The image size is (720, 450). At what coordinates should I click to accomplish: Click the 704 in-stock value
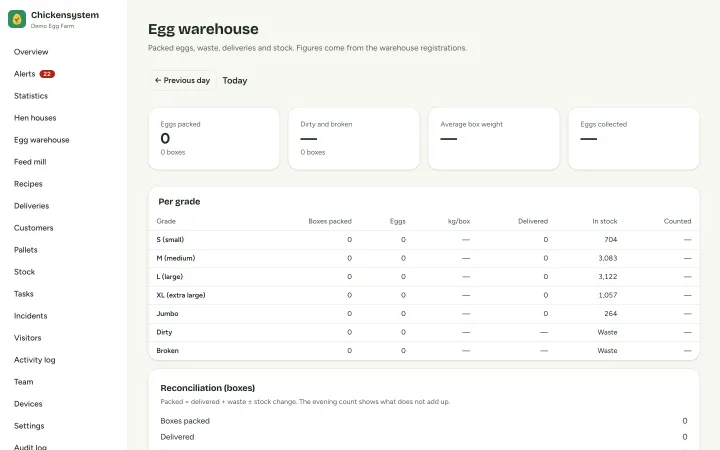610,240
